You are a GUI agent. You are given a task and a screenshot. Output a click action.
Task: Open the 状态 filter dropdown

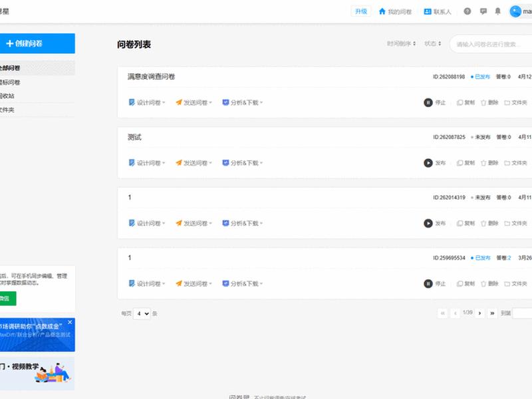[x=433, y=44]
